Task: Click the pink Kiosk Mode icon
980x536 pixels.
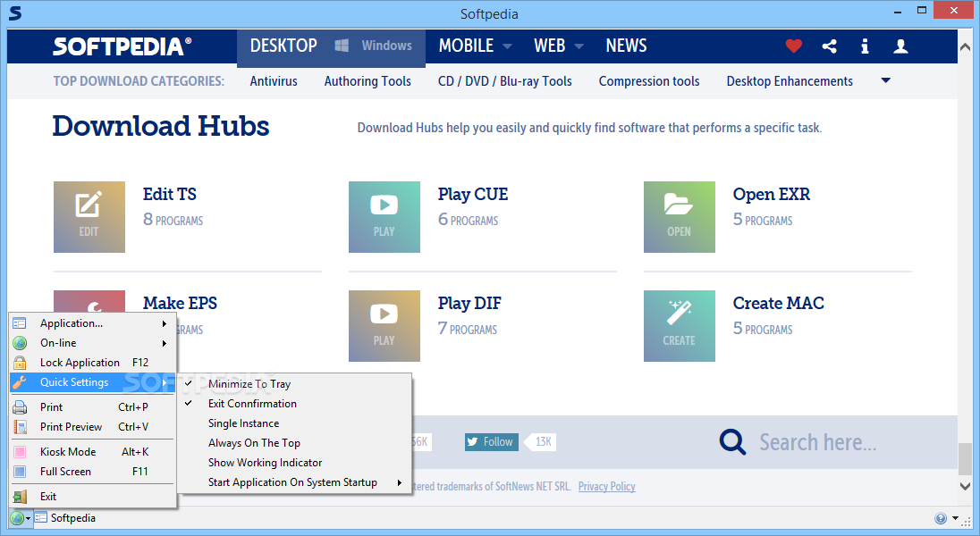Action: 20,452
